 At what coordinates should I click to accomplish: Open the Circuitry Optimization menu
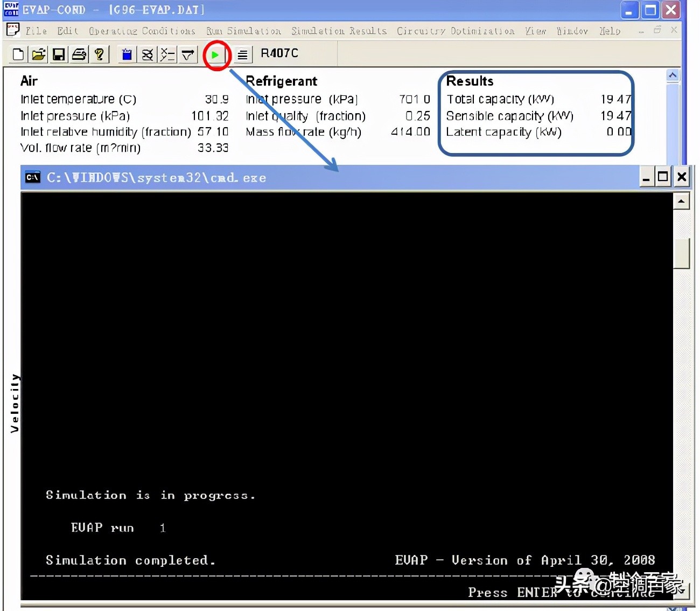[456, 31]
